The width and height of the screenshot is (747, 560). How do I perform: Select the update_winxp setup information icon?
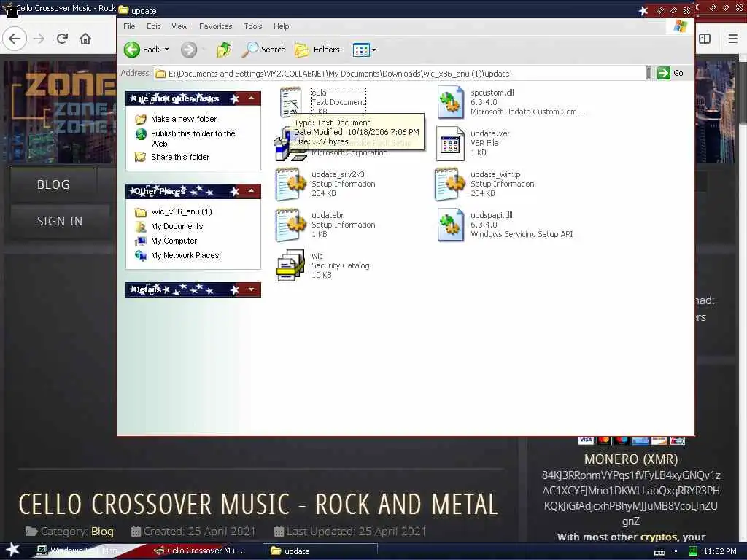449,184
